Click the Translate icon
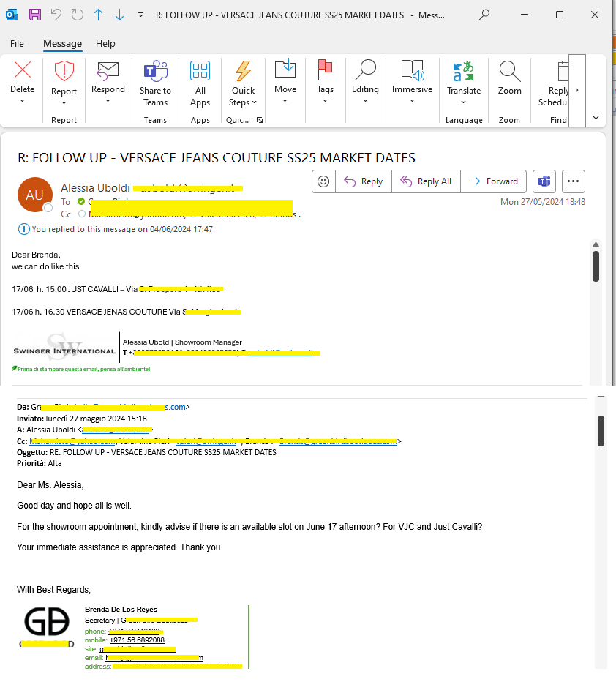 463,71
